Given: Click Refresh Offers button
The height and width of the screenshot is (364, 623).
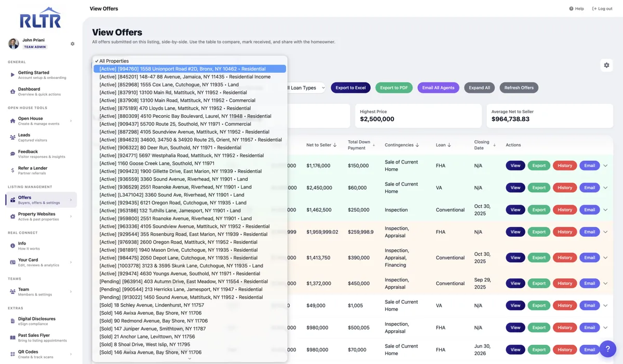Looking at the screenshot, I should tap(519, 88).
